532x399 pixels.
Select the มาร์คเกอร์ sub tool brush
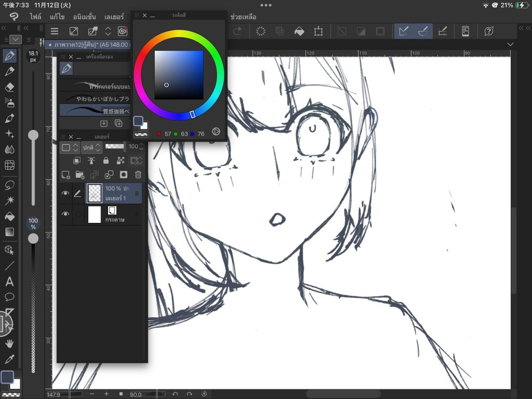pos(95,86)
